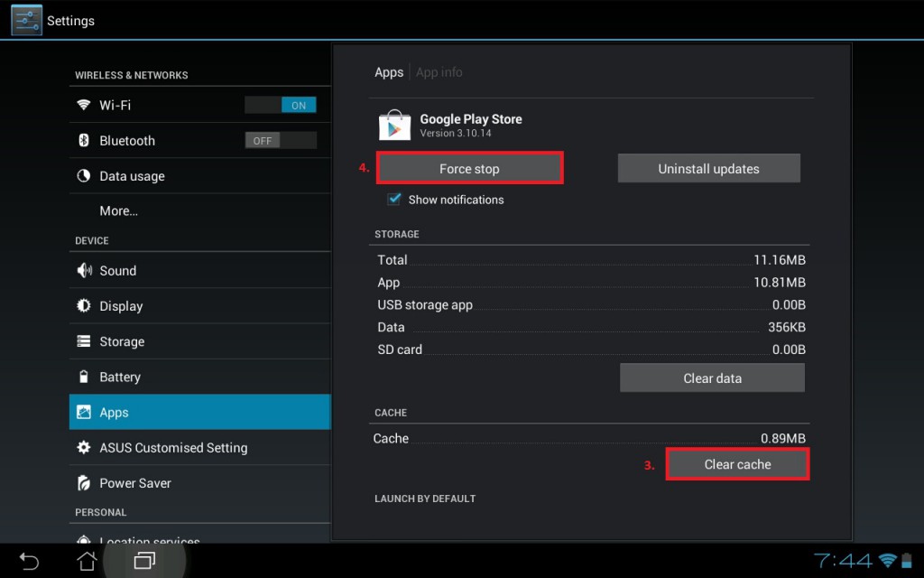Tap the Google Play Store bag icon

[x=394, y=125]
